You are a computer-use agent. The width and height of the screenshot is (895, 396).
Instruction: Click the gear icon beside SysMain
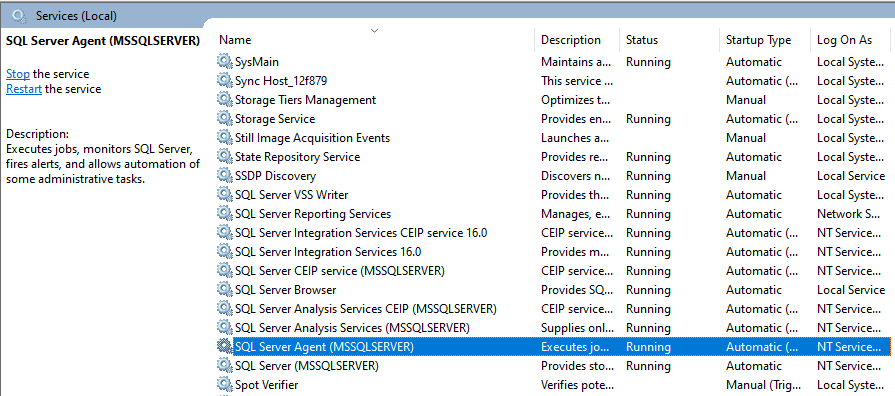225,62
